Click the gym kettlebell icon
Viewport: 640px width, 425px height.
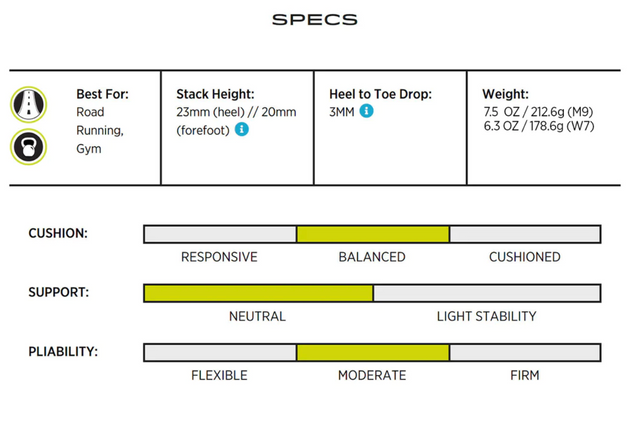tap(26, 147)
